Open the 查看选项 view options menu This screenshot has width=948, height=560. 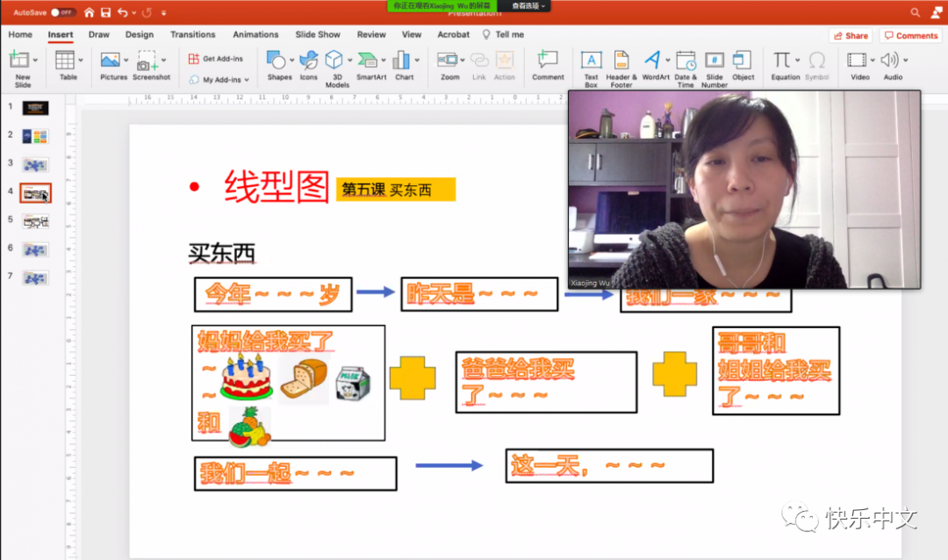(529, 6)
